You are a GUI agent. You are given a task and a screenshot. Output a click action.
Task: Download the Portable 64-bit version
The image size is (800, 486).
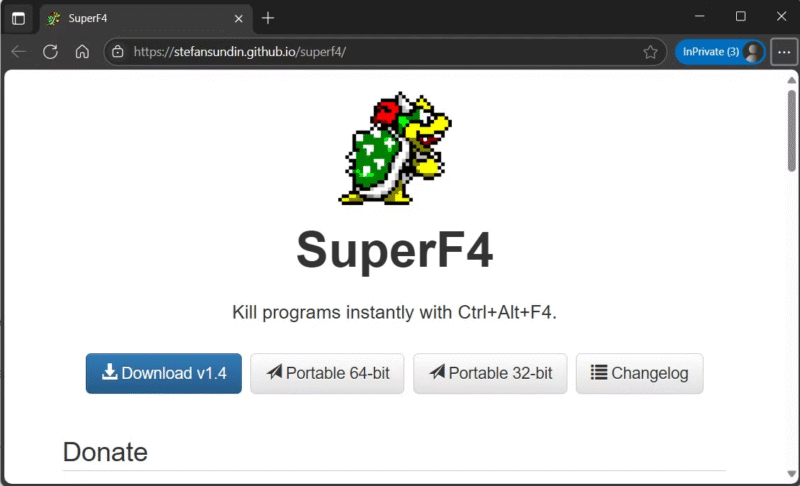(x=327, y=373)
